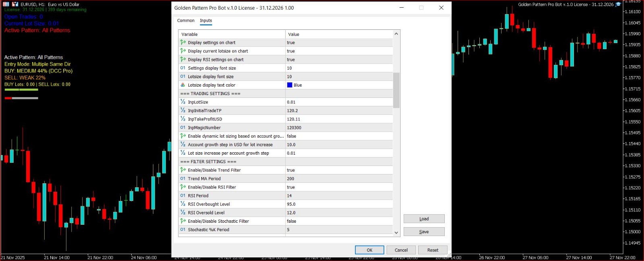Load saved input settings with Load button
This screenshot has width=644, height=261.
[424, 219]
